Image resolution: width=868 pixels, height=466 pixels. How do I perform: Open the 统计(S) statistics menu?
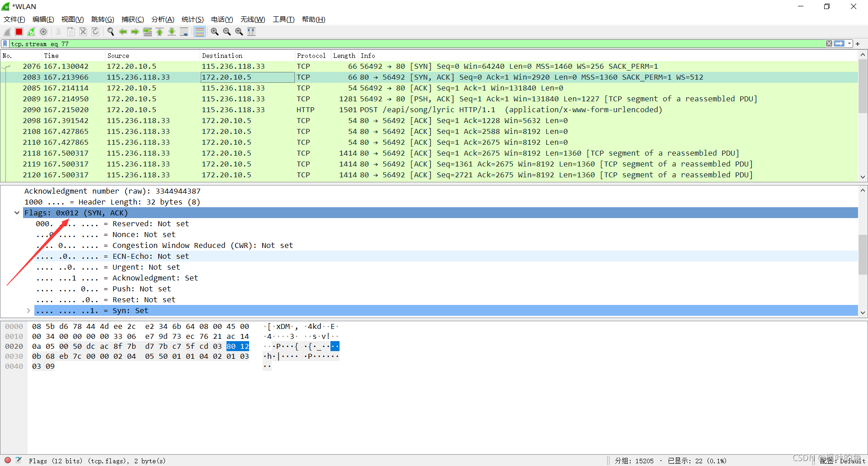pos(192,19)
